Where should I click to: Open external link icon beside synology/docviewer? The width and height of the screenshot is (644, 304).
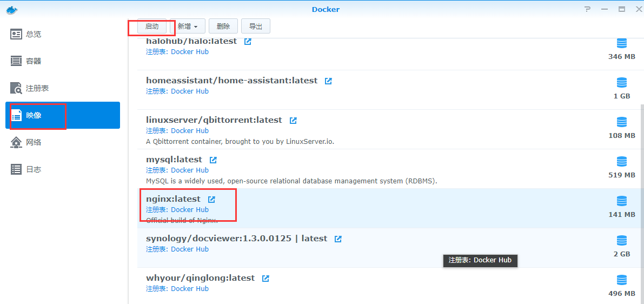[x=337, y=239]
